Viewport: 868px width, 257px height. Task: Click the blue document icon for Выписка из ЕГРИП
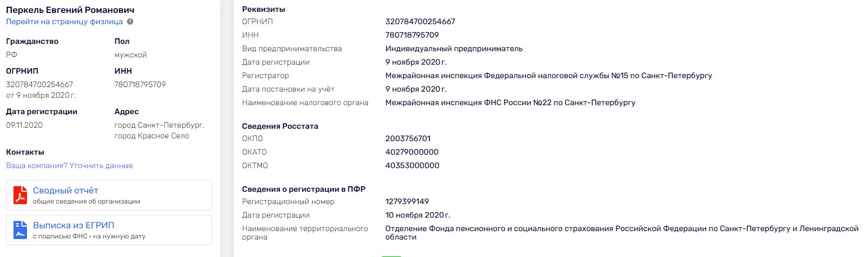tap(20, 229)
